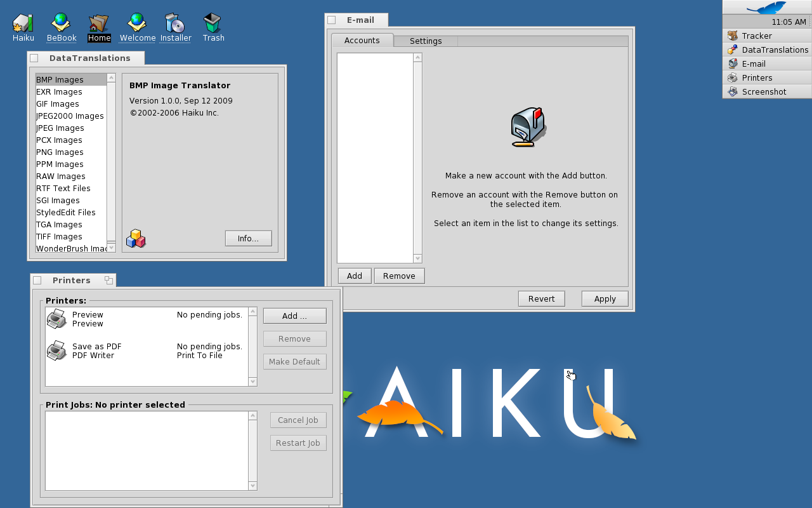
Task: Select RTF Text Files in translator list
Action: pos(71,188)
